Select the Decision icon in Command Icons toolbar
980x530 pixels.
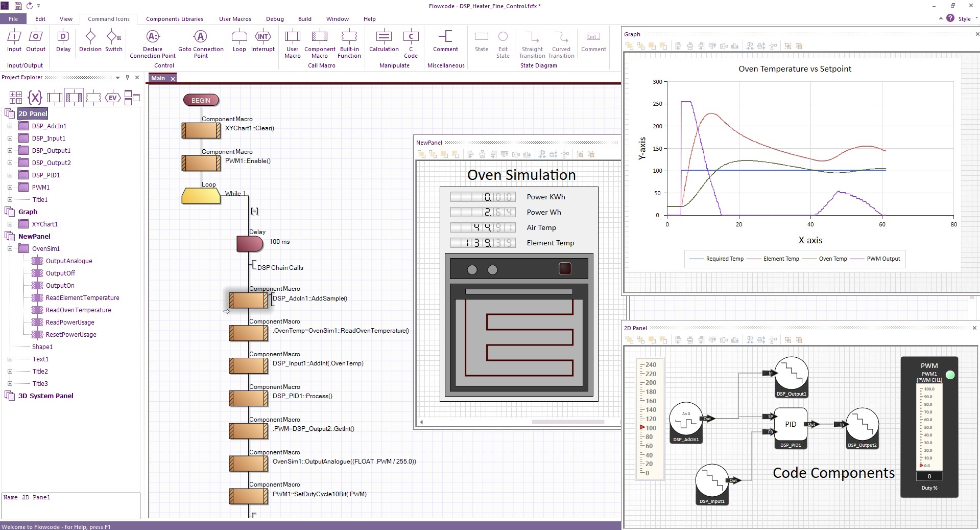coord(90,41)
